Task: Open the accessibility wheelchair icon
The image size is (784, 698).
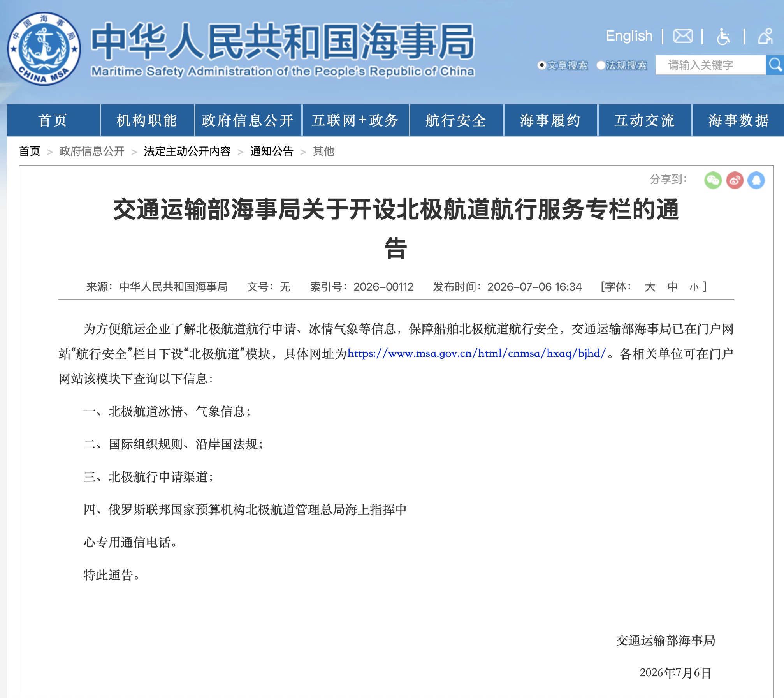Action: click(x=723, y=37)
